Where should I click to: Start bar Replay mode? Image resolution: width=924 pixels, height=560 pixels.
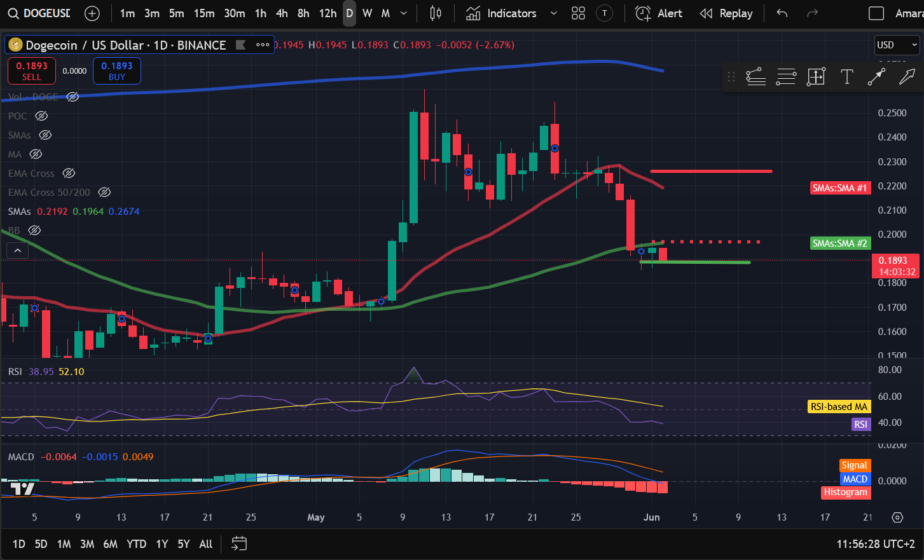(726, 13)
